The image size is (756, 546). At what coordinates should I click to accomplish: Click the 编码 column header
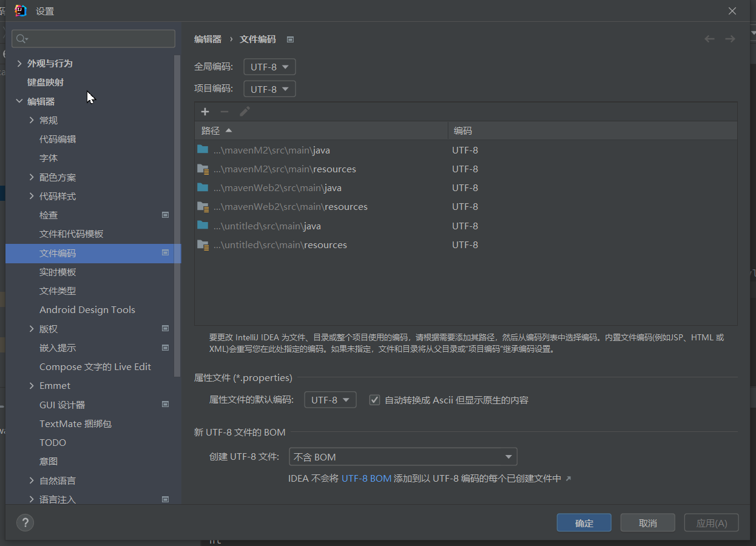(593, 130)
